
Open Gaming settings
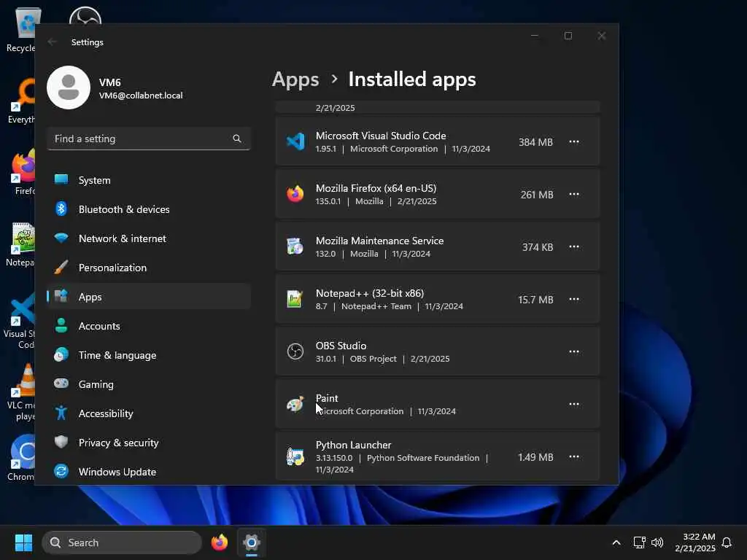pyautogui.click(x=149, y=384)
